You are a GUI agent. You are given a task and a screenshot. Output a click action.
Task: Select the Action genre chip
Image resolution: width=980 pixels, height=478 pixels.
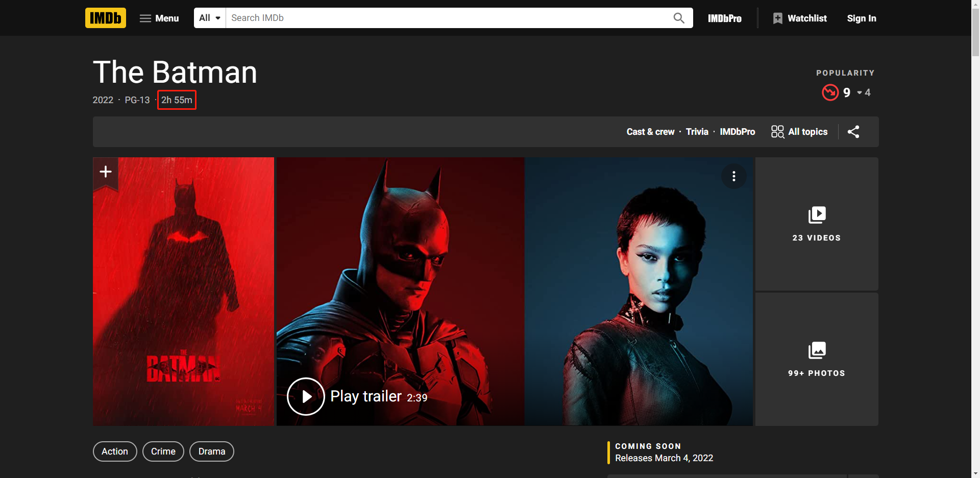115,451
